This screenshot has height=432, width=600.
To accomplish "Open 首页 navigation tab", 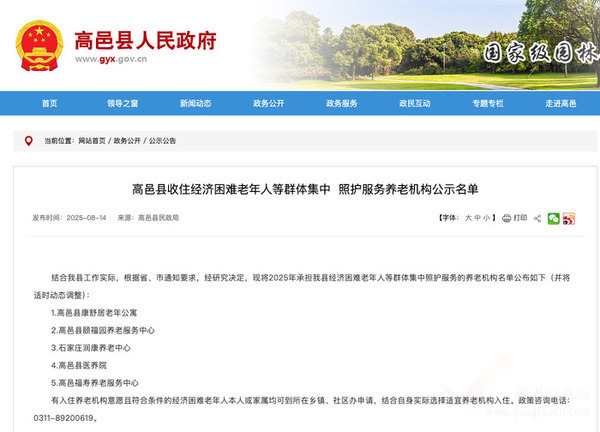I will click(x=50, y=103).
